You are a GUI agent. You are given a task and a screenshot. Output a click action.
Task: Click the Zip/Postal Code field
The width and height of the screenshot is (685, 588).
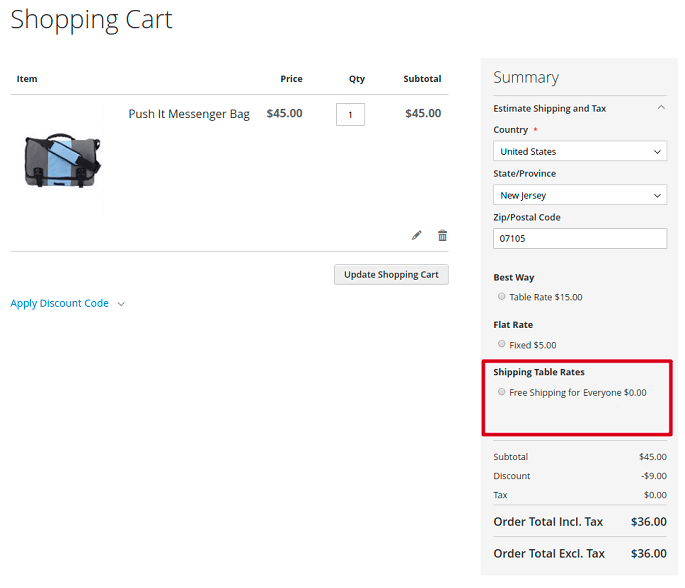click(579, 238)
